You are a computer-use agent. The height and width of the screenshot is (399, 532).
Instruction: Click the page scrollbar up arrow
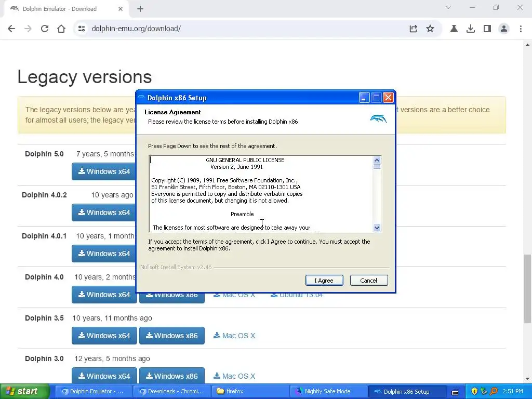[528, 45]
